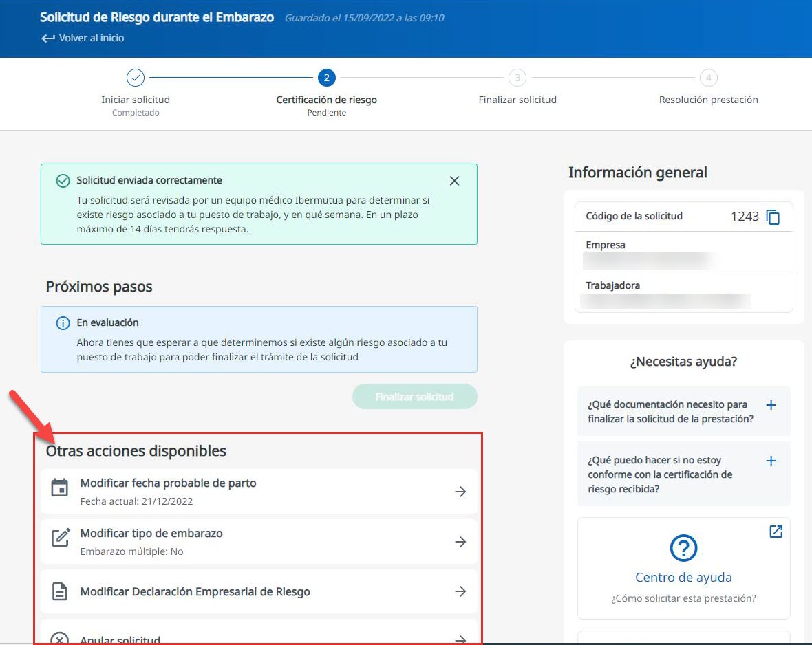Click the edit pencil icon for pregnancy type
Viewport: 812px width, 645px height.
(x=61, y=538)
